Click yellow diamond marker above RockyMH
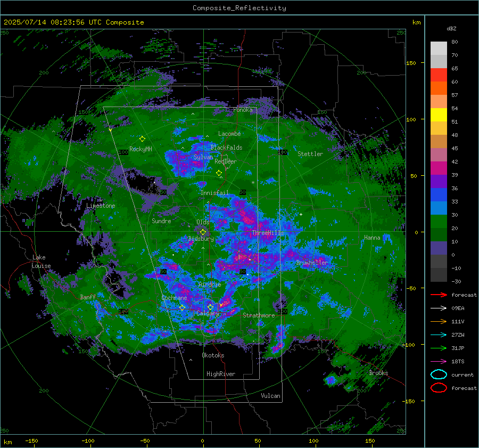The width and height of the screenshot is (479, 448). tap(142, 139)
